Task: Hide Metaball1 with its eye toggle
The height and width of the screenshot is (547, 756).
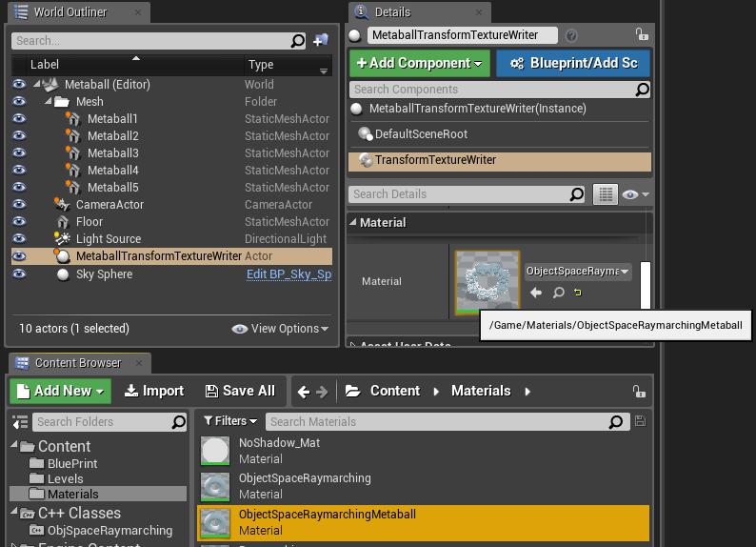Action: tap(19, 118)
